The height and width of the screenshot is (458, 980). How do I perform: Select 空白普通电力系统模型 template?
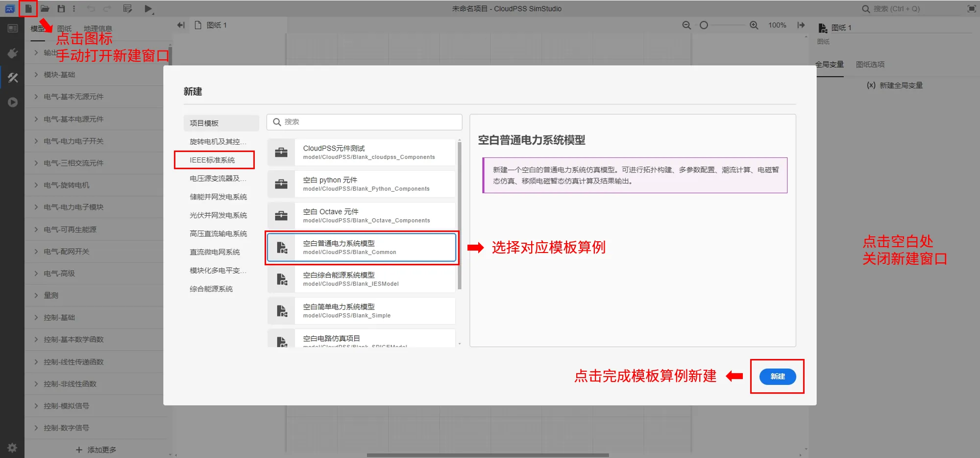tap(362, 247)
